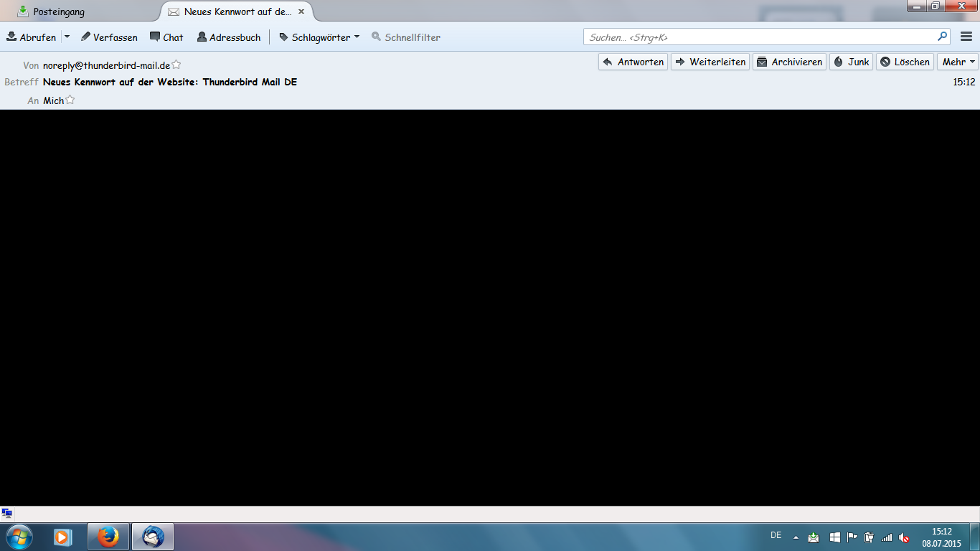Forward the message with Weiterleiten

[x=710, y=62]
